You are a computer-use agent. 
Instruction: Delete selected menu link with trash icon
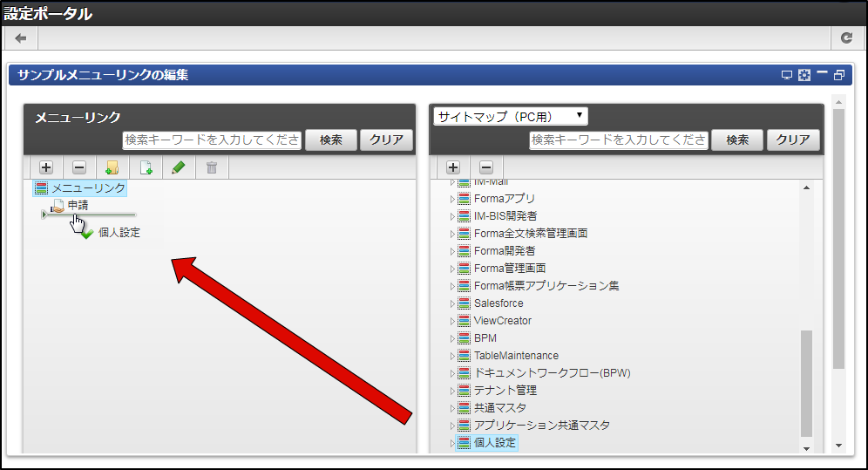click(212, 167)
